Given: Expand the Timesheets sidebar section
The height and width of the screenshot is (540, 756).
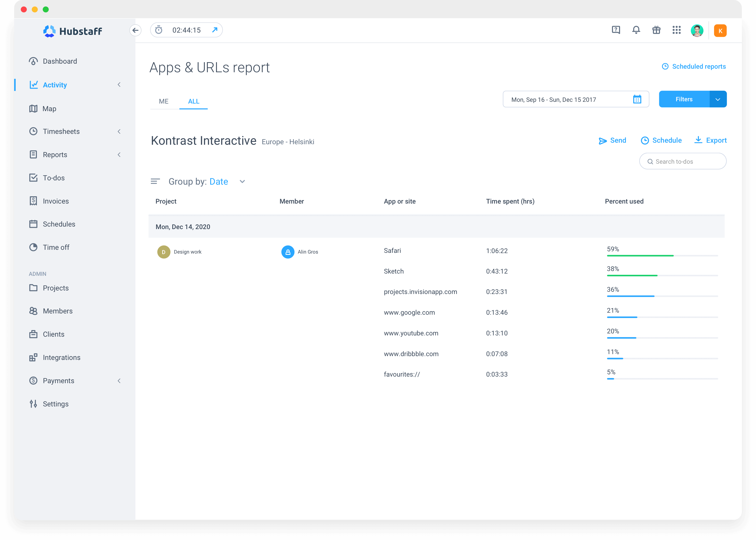Looking at the screenshot, I should pos(120,131).
